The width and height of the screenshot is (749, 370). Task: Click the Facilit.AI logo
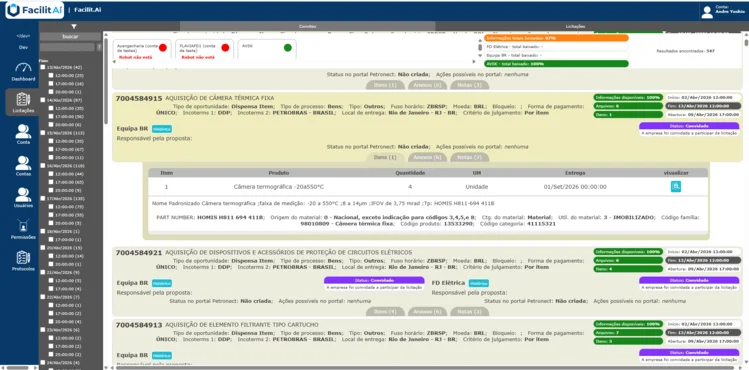coord(34,10)
